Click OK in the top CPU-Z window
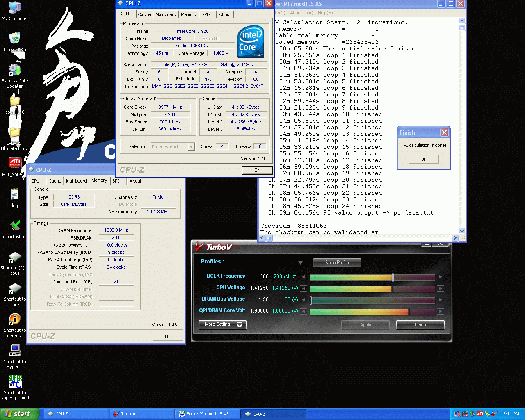This screenshot has height=420, width=525. tap(257, 170)
